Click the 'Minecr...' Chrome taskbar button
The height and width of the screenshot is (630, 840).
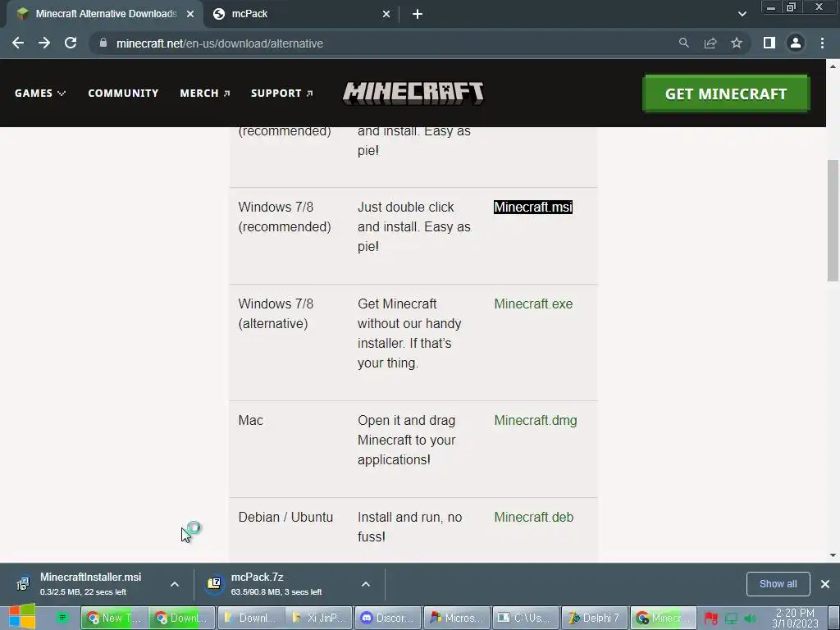tap(663, 618)
